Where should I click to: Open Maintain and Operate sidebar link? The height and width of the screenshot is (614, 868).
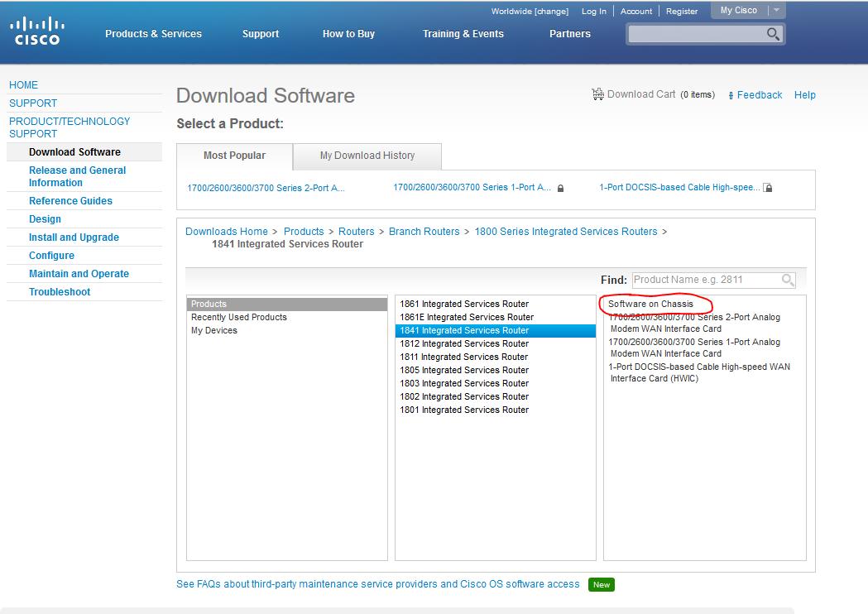[x=79, y=274]
